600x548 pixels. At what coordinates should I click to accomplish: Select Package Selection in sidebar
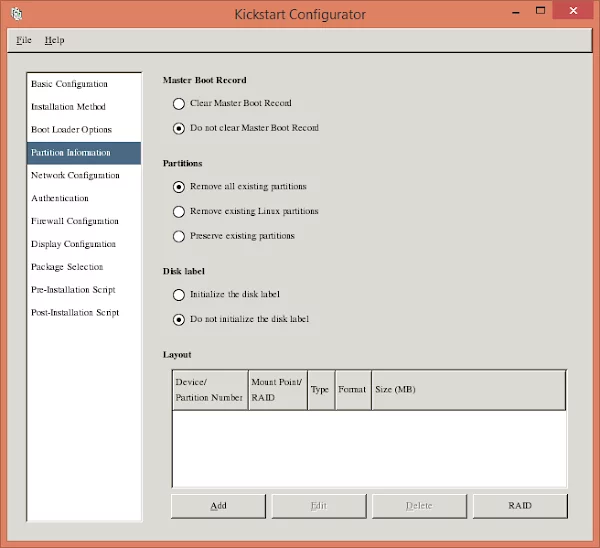(x=84, y=267)
